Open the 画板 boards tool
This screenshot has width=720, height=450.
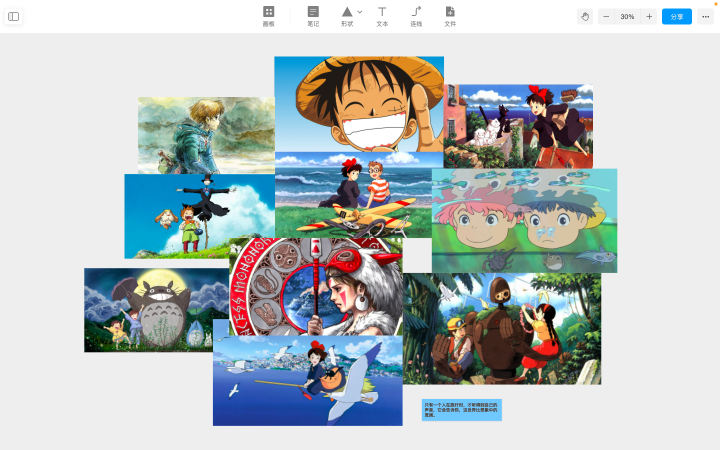pos(269,17)
